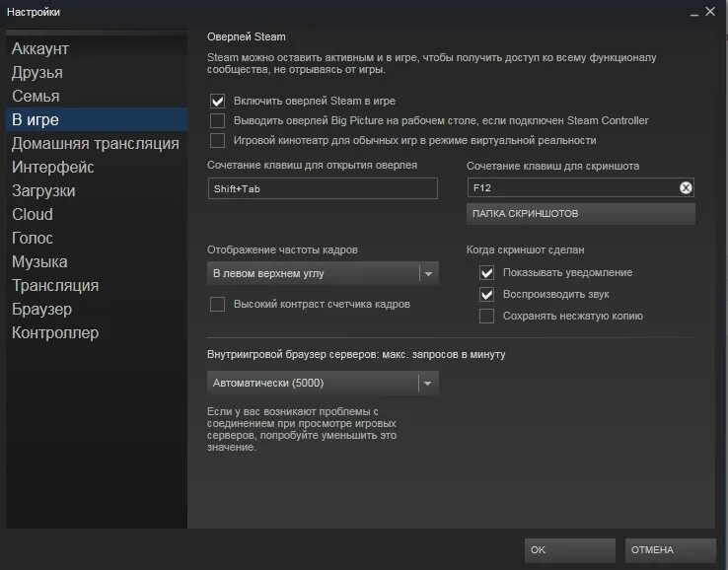Click the ПАПКА СКРИНШОТОВ button
This screenshot has width=728, height=570.
coord(581,214)
